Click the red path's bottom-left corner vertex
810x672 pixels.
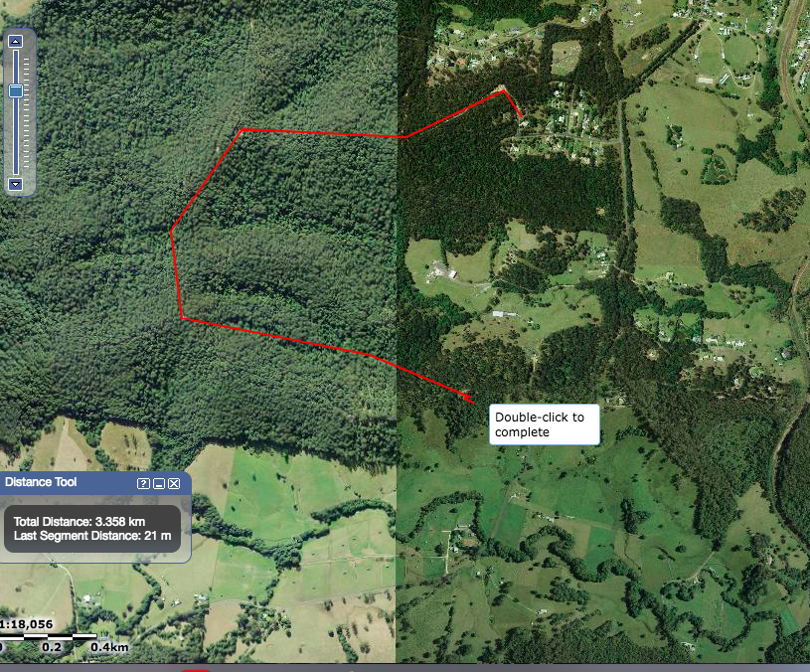(182, 318)
